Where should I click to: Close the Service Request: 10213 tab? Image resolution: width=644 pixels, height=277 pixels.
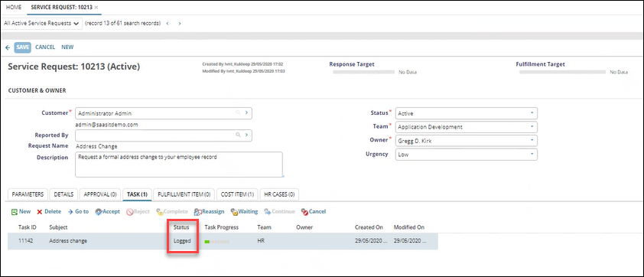coord(96,8)
